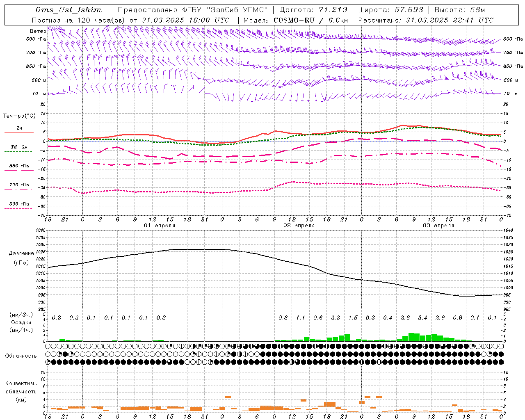Click the station title Oms_Ust_Ishim
The image size is (525, 420).
pos(68,10)
